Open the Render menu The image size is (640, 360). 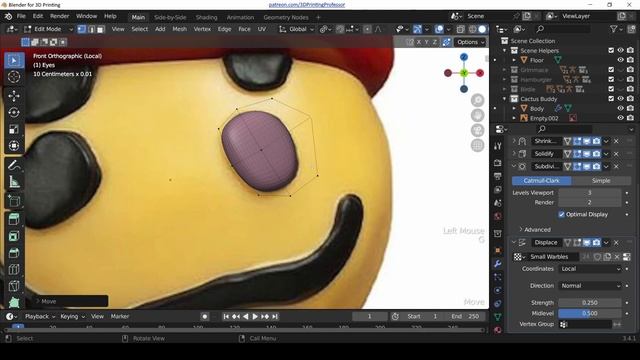[x=60, y=16]
